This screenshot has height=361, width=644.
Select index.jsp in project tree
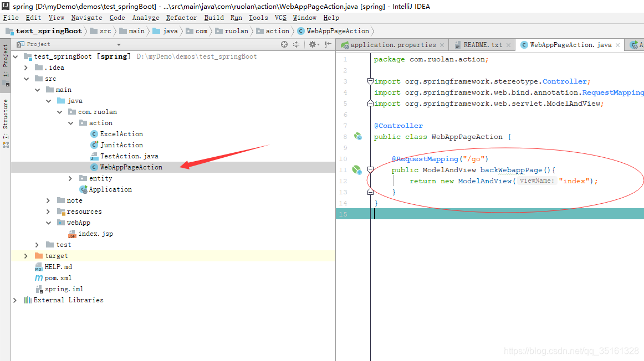pyautogui.click(x=173, y=234)
